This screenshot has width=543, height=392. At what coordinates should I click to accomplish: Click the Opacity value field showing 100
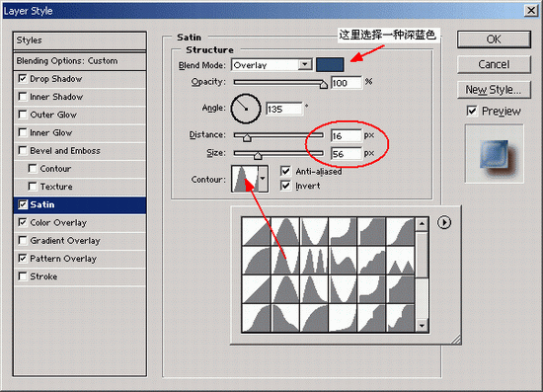tap(346, 83)
